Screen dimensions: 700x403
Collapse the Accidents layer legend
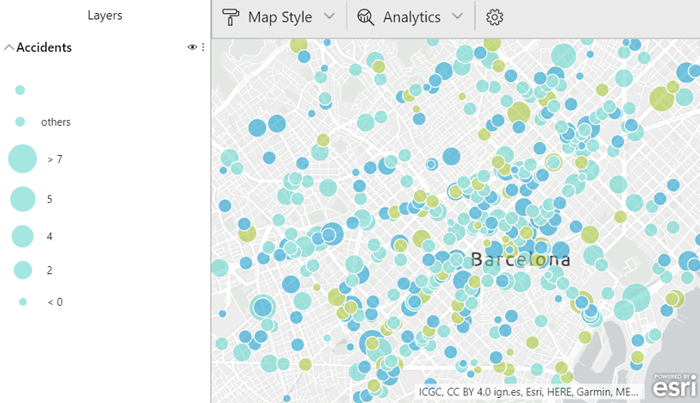9,47
